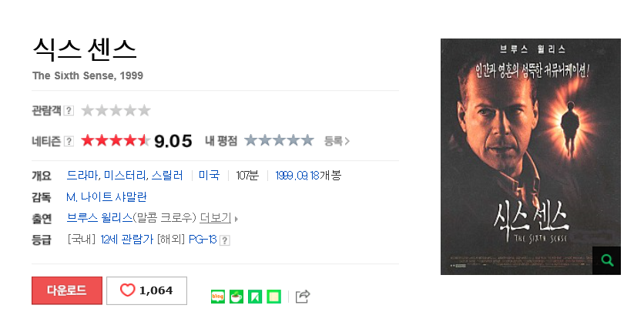
Task: Share to Naver blog icon
Action: (218, 296)
